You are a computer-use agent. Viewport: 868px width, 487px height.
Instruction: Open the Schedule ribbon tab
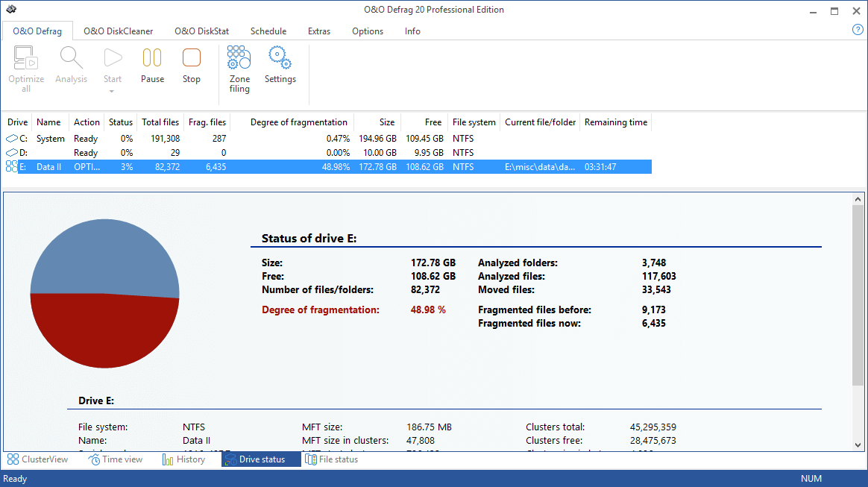coord(268,31)
